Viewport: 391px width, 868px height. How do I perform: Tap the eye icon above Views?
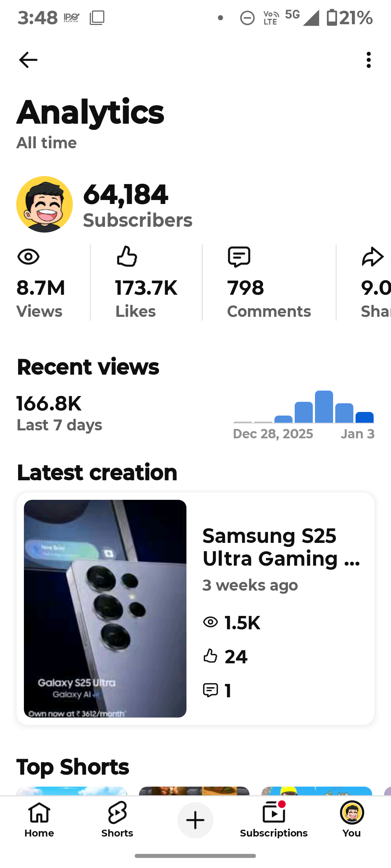pos(28,257)
